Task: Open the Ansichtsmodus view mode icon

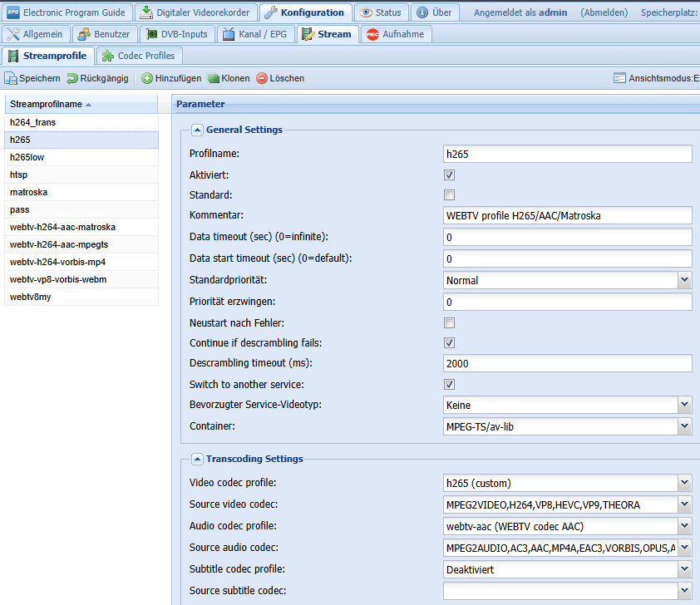Action: pos(619,78)
